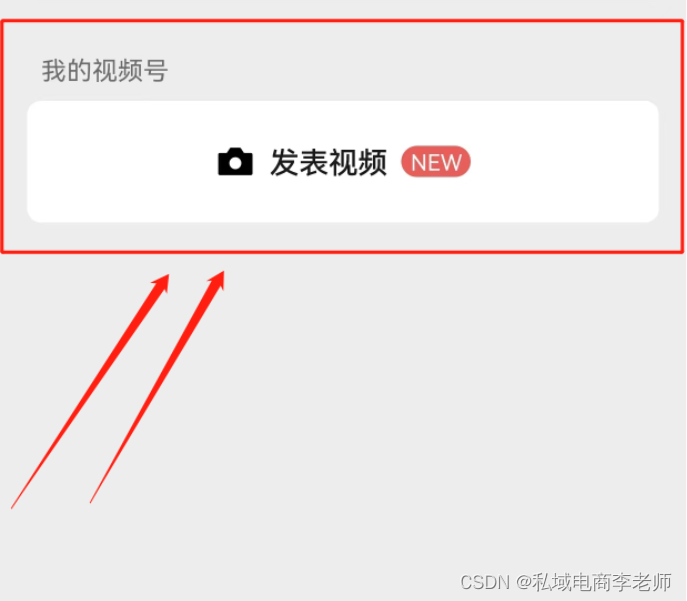
Task: Open the 我的视频号 section heading
Action: pos(105,71)
